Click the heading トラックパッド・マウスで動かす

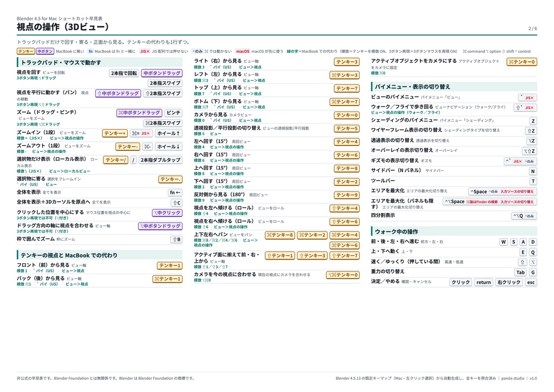pos(61,63)
